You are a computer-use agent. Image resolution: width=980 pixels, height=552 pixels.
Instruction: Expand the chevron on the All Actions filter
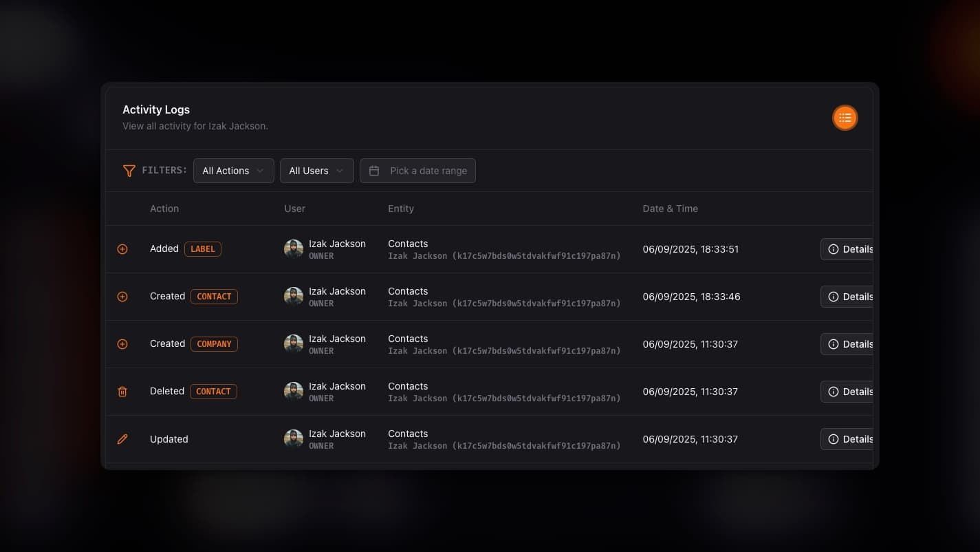261,170
